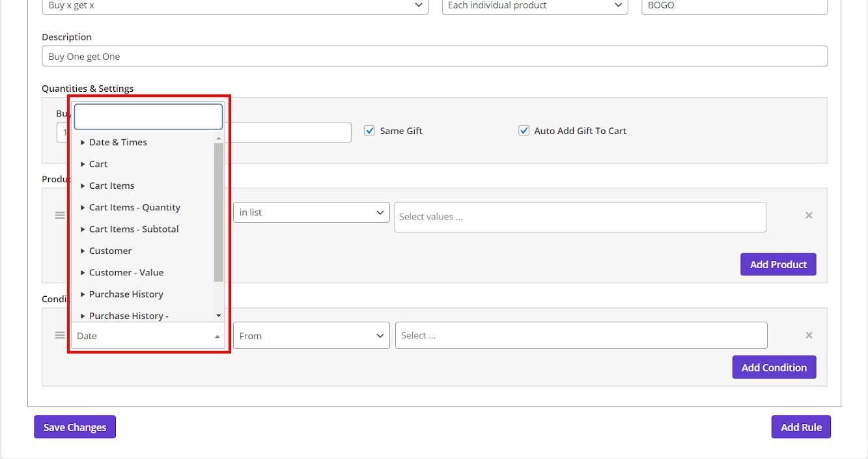868x459 pixels.
Task: Toggle the Same Gift checkbox
Action: [x=370, y=131]
